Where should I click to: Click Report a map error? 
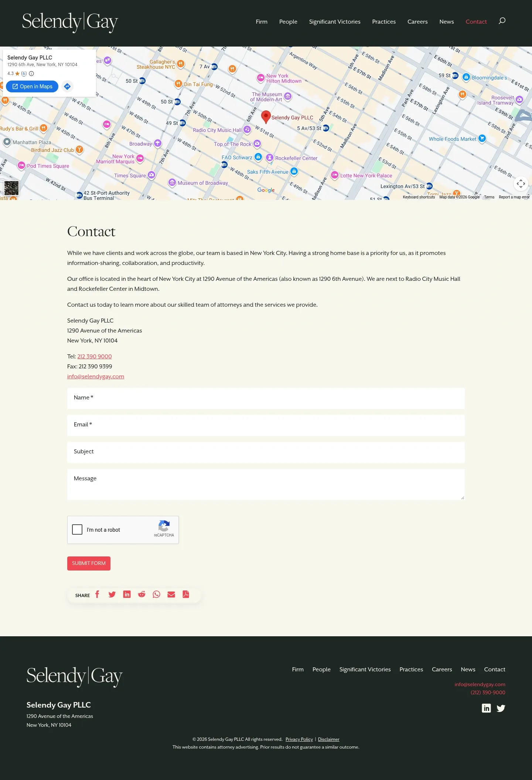pos(514,197)
